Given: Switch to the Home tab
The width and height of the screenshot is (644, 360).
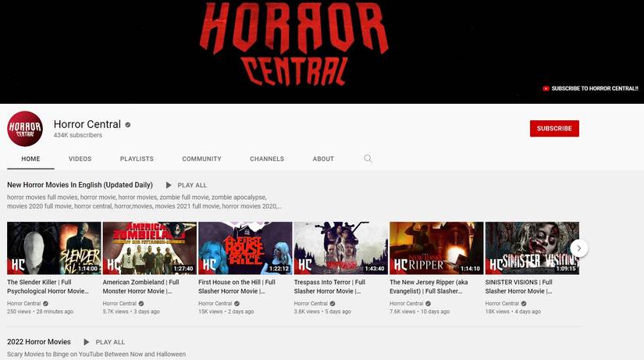Looking at the screenshot, I should point(30,159).
